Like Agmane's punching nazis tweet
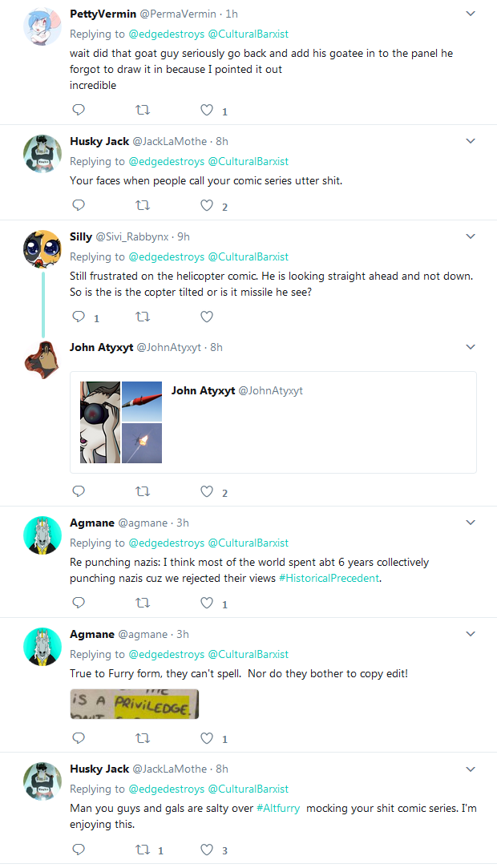The width and height of the screenshot is (497, 868). coord(207,603)
